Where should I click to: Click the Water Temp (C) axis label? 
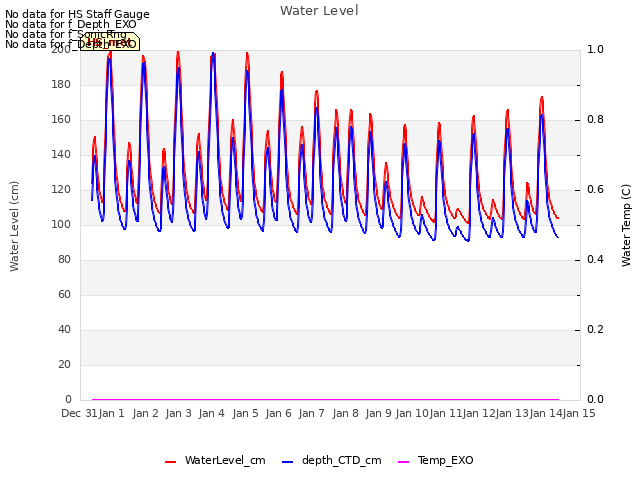pyautogui.click(x=626, y=225)
